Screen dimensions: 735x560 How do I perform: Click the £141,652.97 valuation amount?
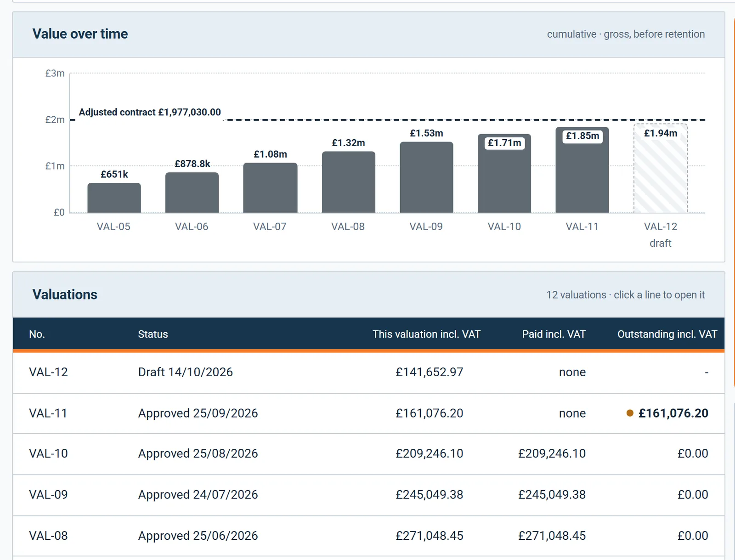pyautogui.click(x=430, y=372)
